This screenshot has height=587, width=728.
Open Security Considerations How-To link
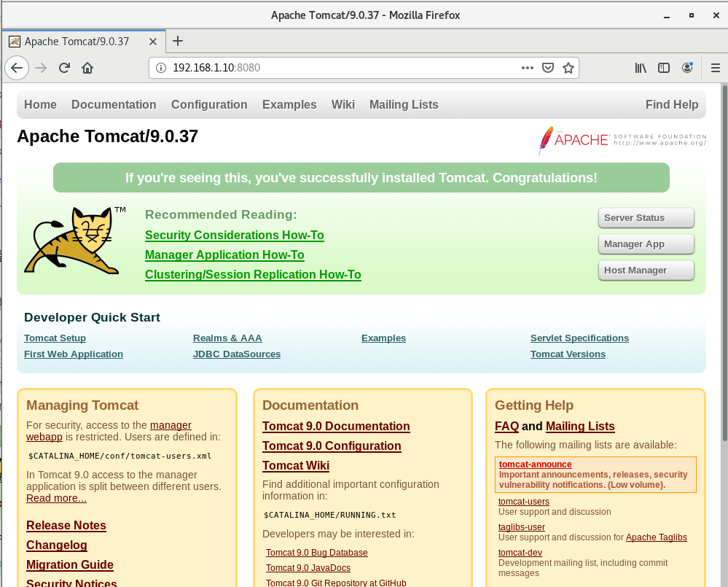(x=235, y=236)
